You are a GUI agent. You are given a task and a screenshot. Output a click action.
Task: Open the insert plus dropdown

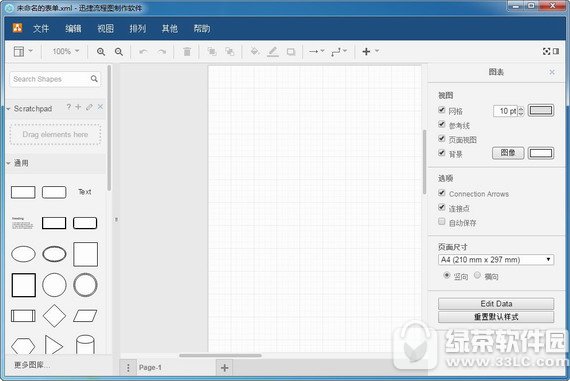[x=370, y=51]
